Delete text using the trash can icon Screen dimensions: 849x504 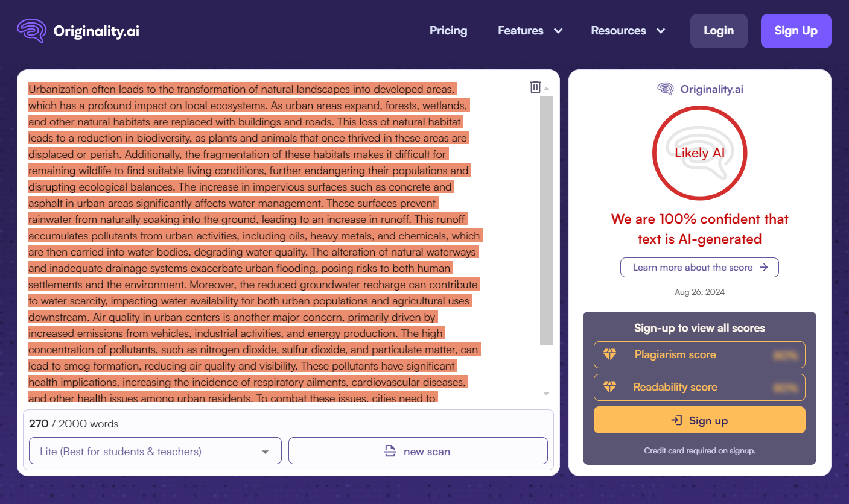tap(535, 87)
